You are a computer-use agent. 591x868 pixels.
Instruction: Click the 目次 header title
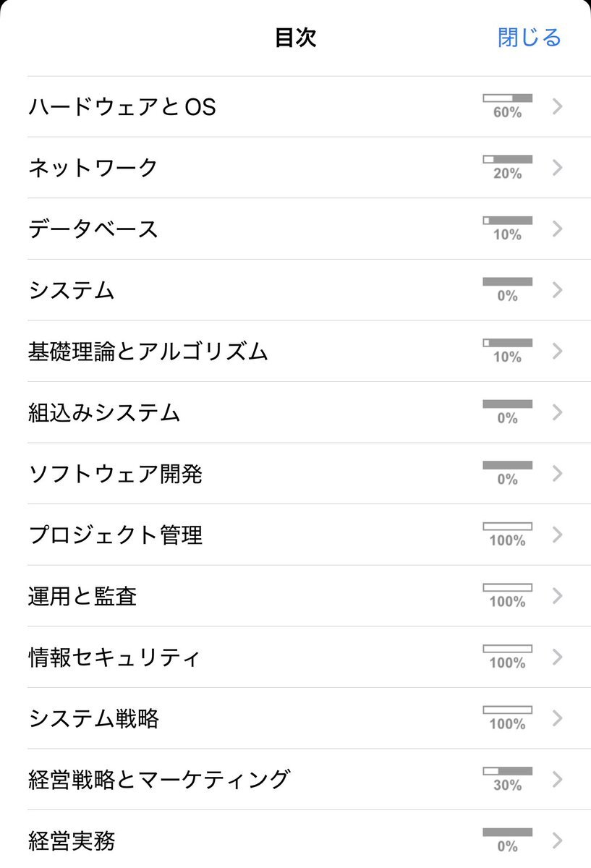click(295, 38)
